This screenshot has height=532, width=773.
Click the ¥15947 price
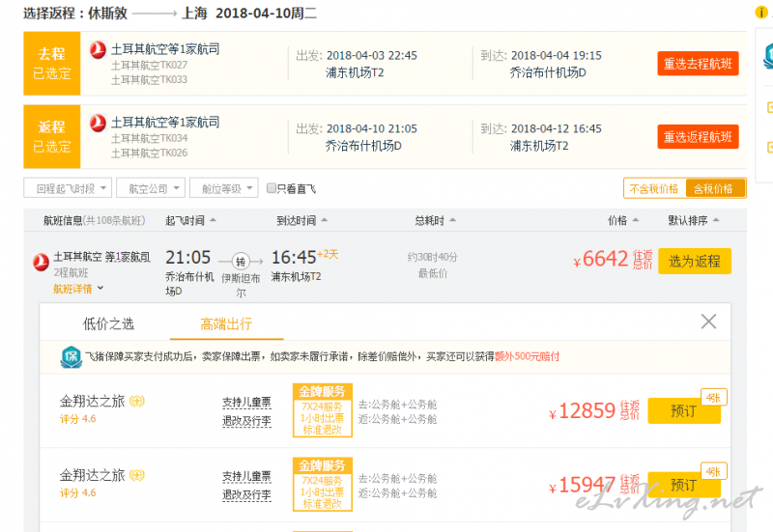point(583,485)
